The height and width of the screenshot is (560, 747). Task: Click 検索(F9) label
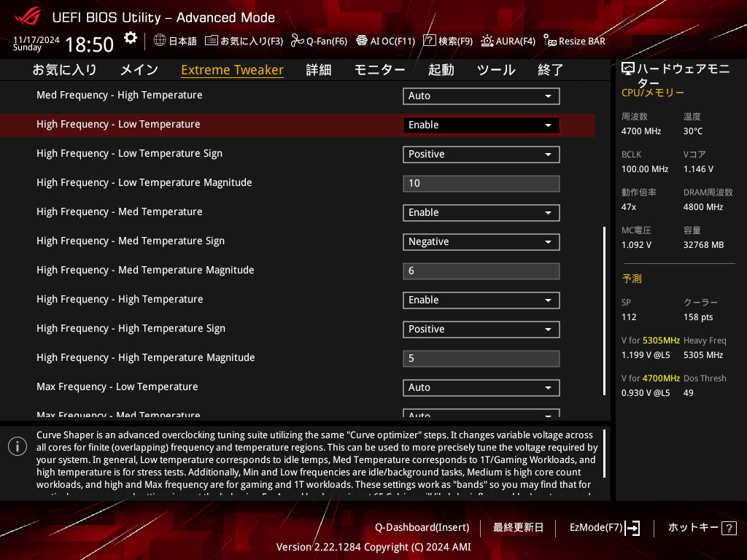[455, 41]
